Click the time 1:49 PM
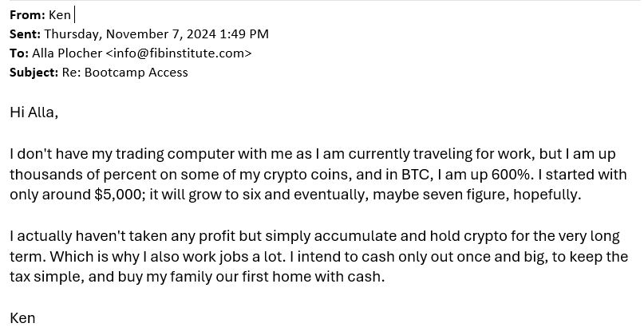Image resolution: width=644 pixels, height=335 pixels. (x=244, y=34)
